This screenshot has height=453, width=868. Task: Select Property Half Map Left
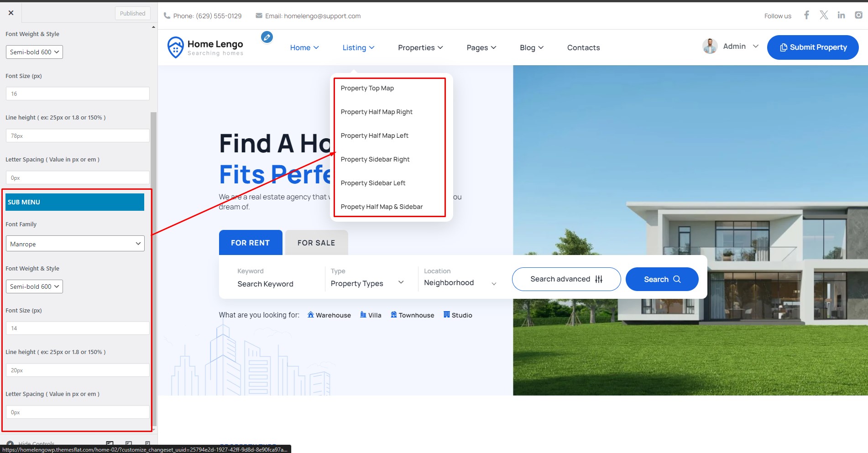coord(374,135)
